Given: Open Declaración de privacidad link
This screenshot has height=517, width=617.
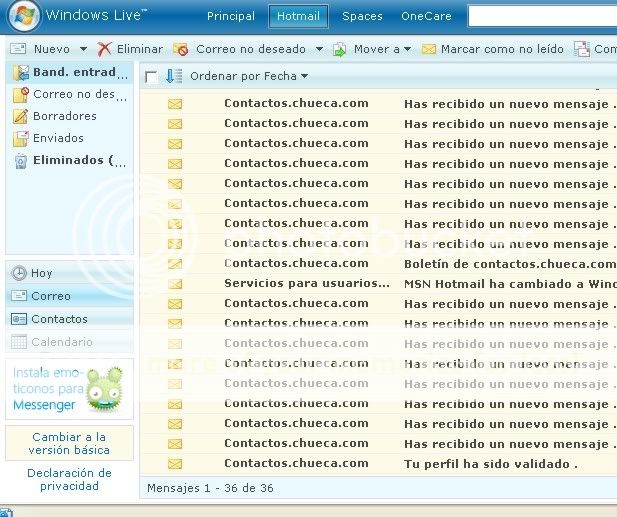Looking at the screenshot, I should (x=69, y=479).
